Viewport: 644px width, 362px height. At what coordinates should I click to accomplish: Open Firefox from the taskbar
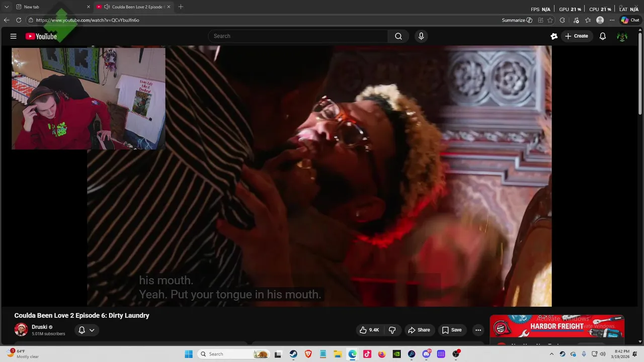click(382, 354)
